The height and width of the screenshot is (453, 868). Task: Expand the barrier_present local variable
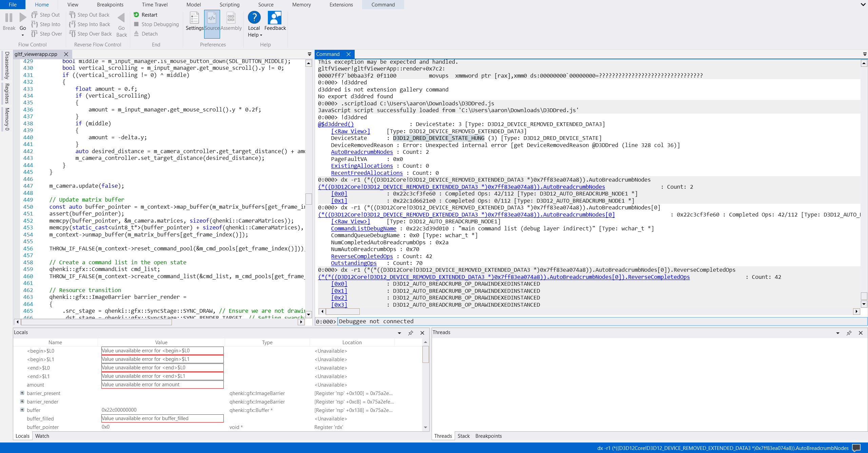(x=22, y=393)
